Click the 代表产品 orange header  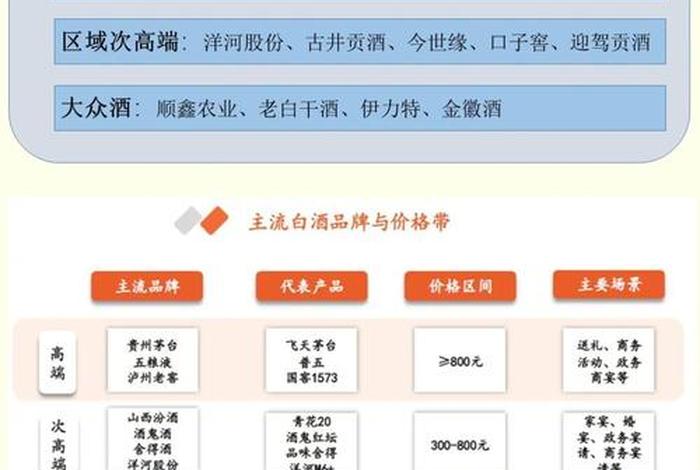coord(312,286)
